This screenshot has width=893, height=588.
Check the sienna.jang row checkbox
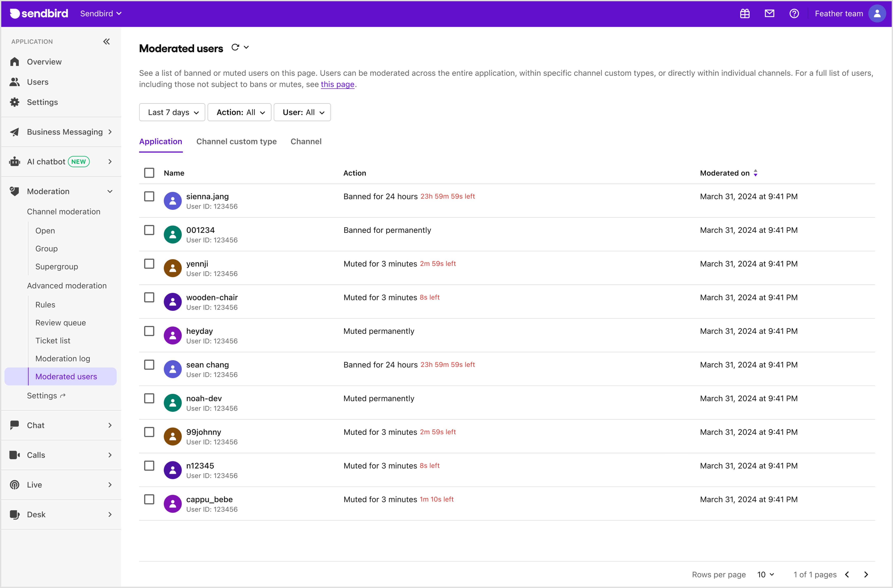[149, 196]
